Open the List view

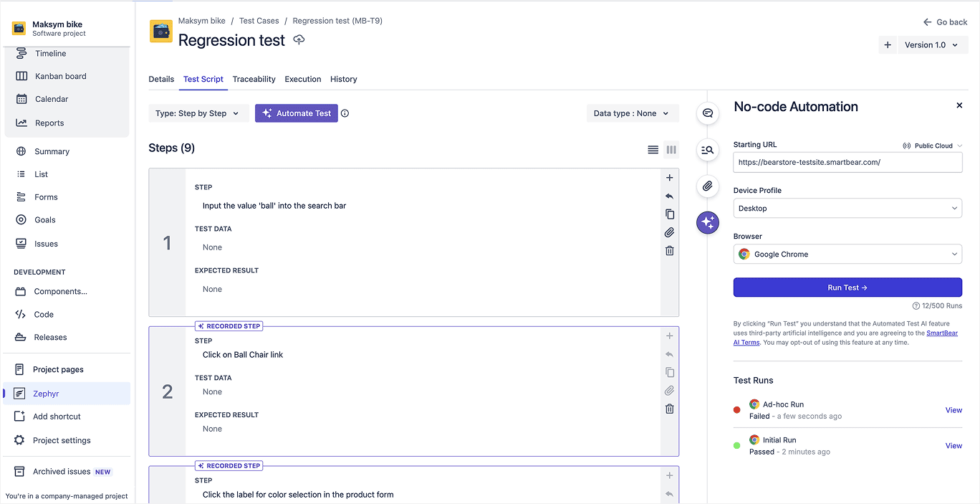(x=41, y=174)
